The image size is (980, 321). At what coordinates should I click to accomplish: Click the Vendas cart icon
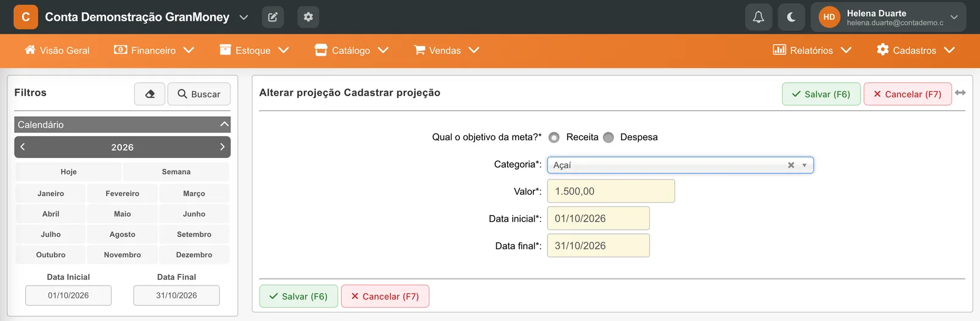tap(420, 50)
